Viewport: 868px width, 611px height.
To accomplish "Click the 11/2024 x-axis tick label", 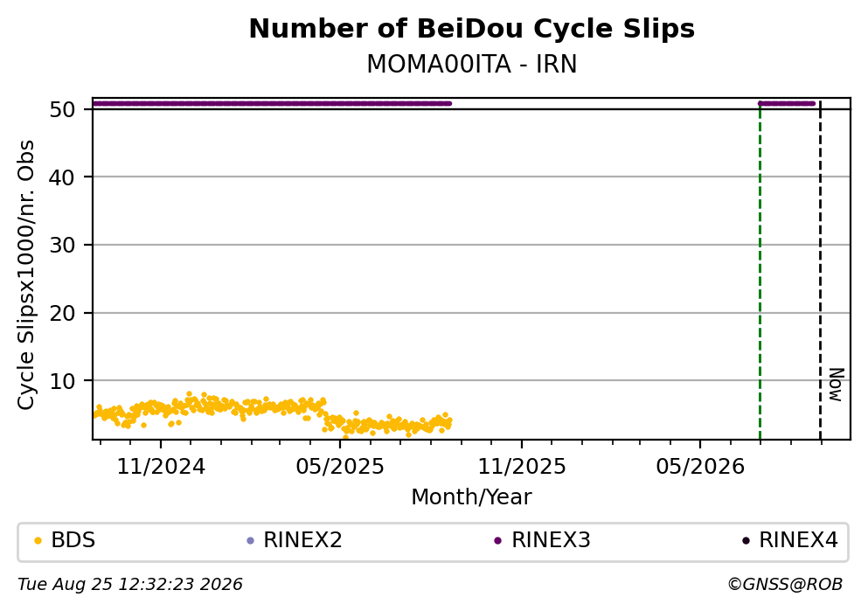I will (x=161, y=467).
